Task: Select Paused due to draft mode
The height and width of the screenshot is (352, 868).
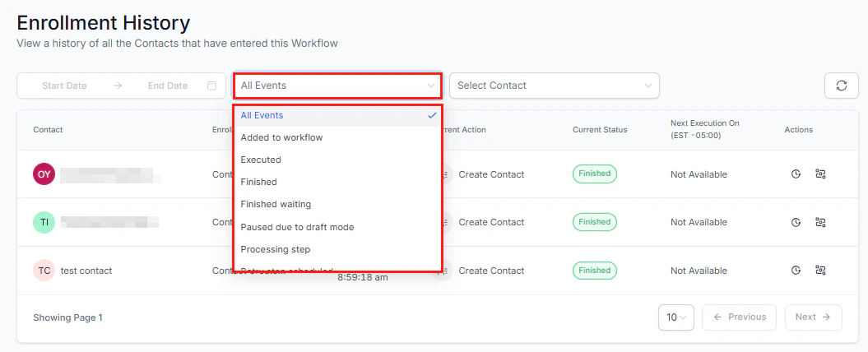Action: 337,227
